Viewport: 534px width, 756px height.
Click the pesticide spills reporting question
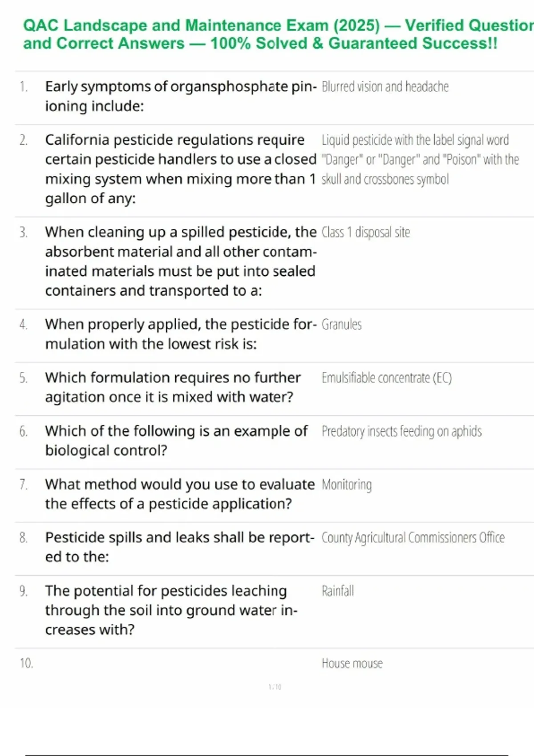179,547
